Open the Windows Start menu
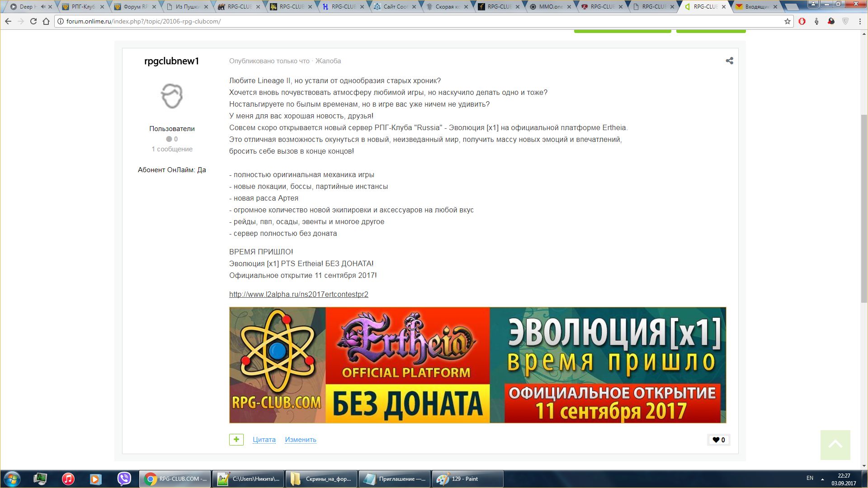The width and height of the screenshot is (868, 488). pos(12,479)
